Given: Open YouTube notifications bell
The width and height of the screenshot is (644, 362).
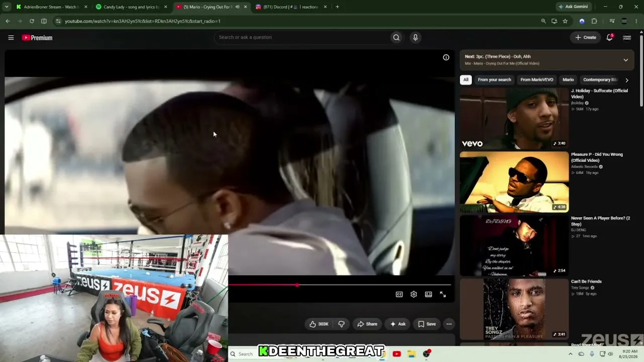Looking at the screenshot, I should point(609,37).
